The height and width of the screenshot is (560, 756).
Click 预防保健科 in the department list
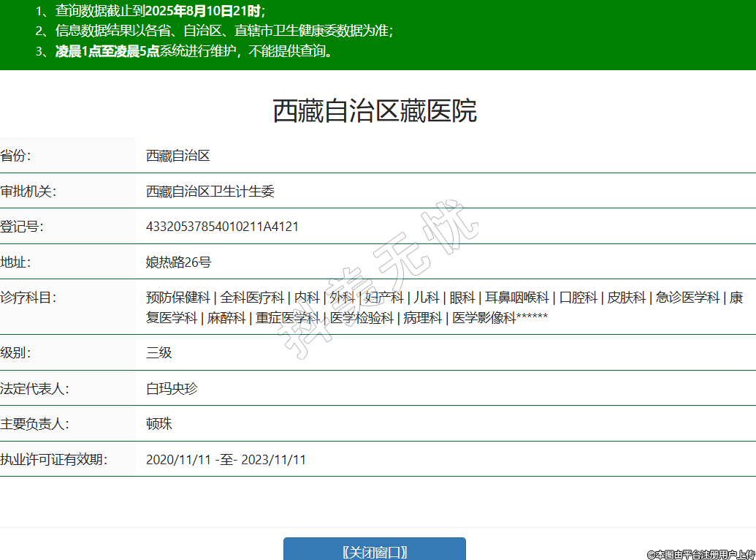point(177,298)
